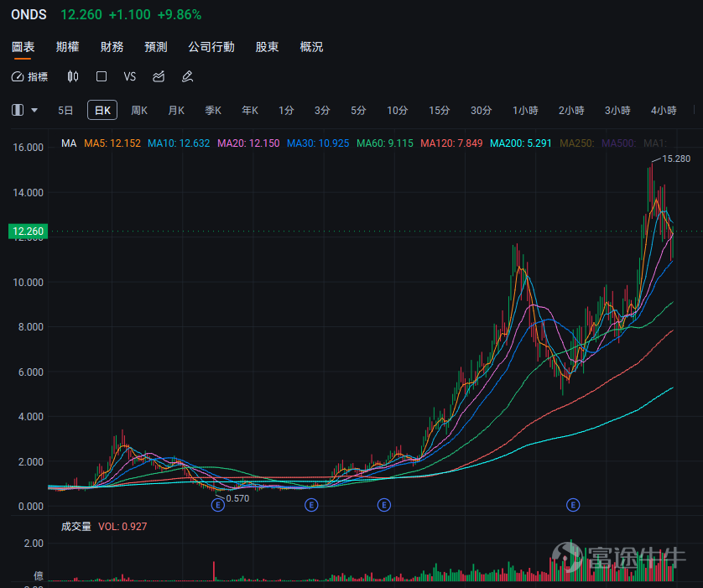Click the dimmed MA500 legend entry
This screenshot has height=588, width=703.
[x=618, y=143]
